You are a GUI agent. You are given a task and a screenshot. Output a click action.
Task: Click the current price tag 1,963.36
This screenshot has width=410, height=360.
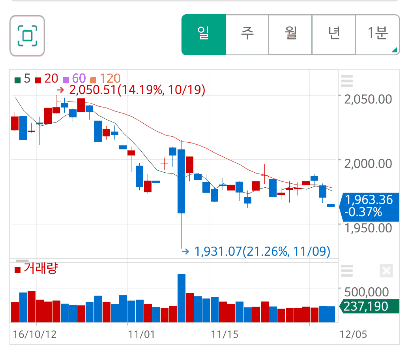coord(369,206)
